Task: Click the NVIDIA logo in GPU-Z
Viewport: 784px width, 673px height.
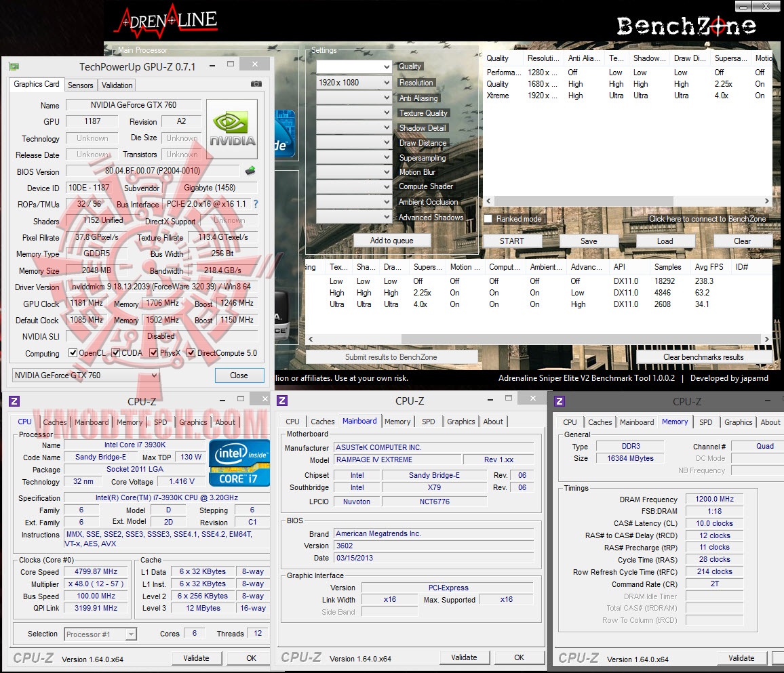Action: click(x=232, y=129)
